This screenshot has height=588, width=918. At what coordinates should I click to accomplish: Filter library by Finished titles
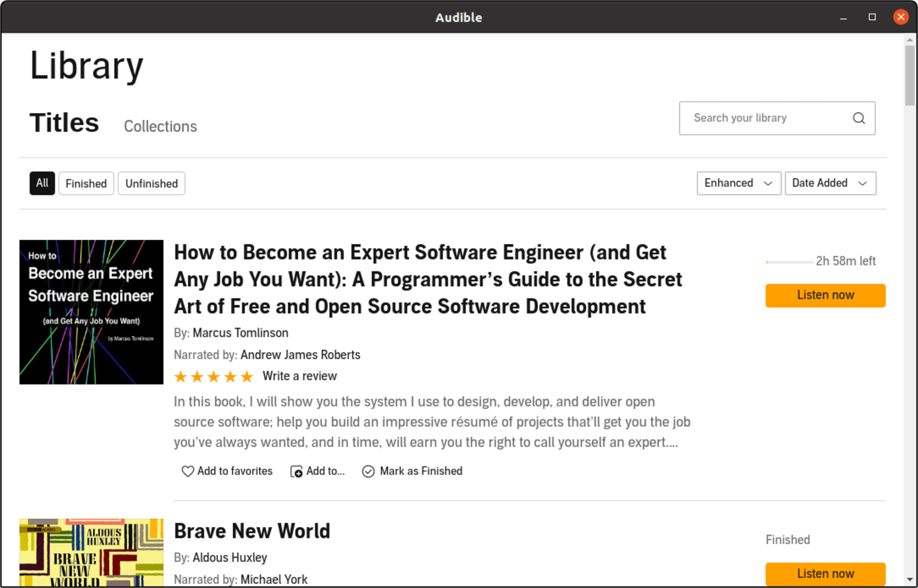tap(86, 183)
